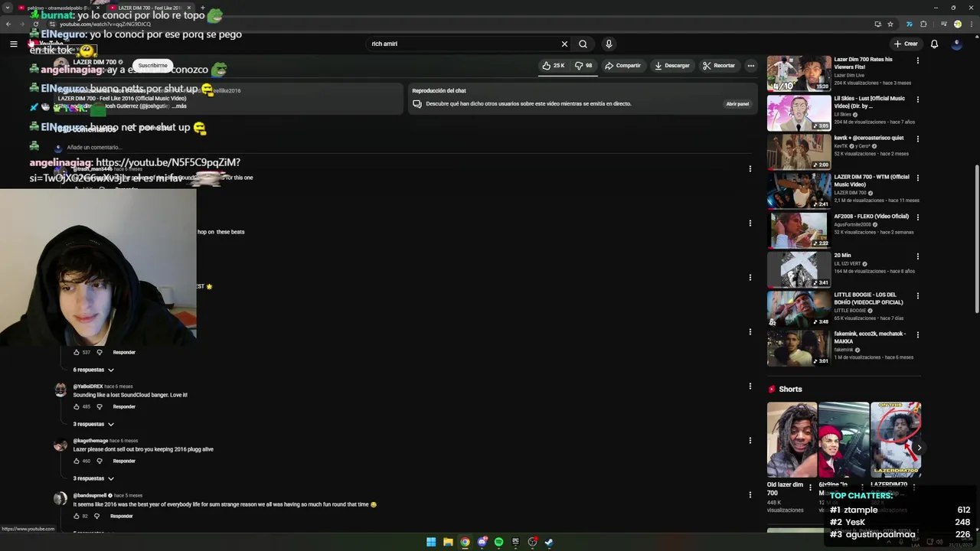The image size is (980, 551).
Task: Expand replies under kagethemage comment
Action: pos(93,478)
